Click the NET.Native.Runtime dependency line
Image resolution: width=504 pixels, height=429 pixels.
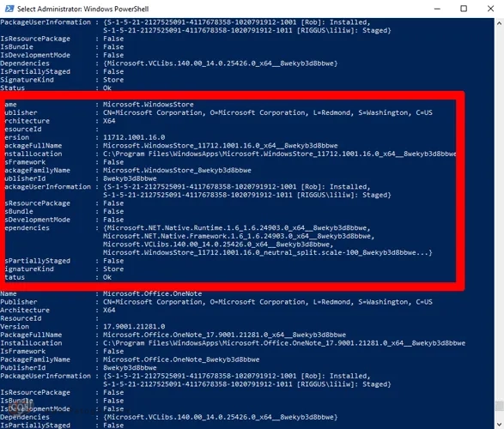pyautogui.click(x=237, y=228)
